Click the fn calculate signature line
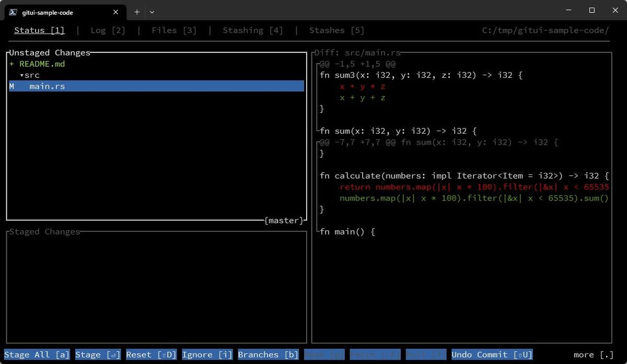 tap(465, 176)
